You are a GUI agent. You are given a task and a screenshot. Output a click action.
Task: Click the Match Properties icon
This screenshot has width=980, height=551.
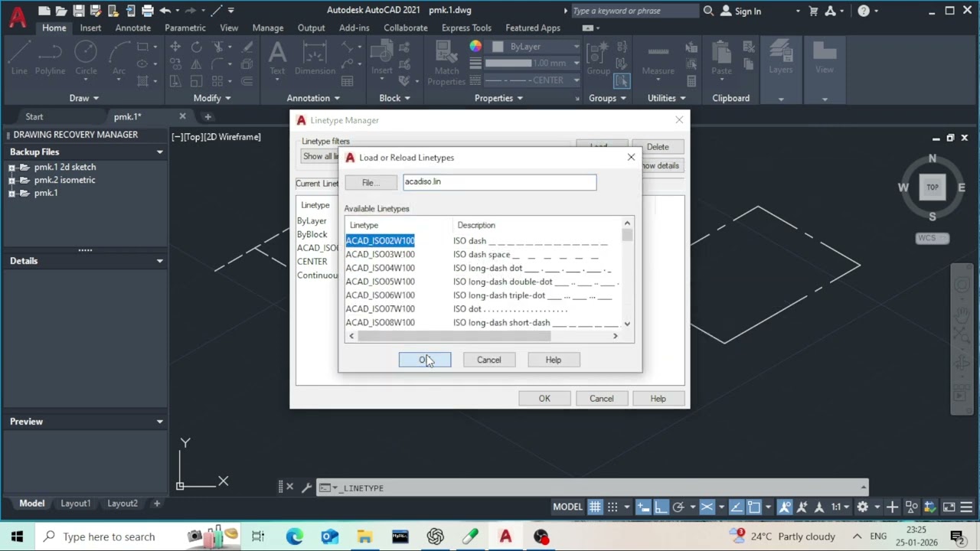pos(446,63)
